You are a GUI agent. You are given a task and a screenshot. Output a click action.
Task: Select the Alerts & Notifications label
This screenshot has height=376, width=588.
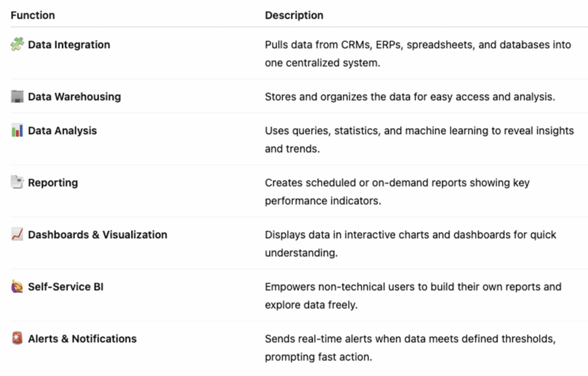[x=82, y=339]
